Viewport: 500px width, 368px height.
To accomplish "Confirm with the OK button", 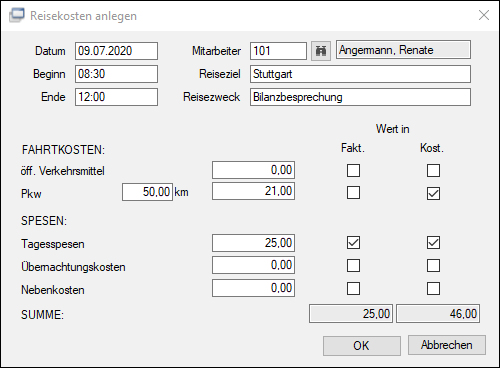I will coord(362,346).
